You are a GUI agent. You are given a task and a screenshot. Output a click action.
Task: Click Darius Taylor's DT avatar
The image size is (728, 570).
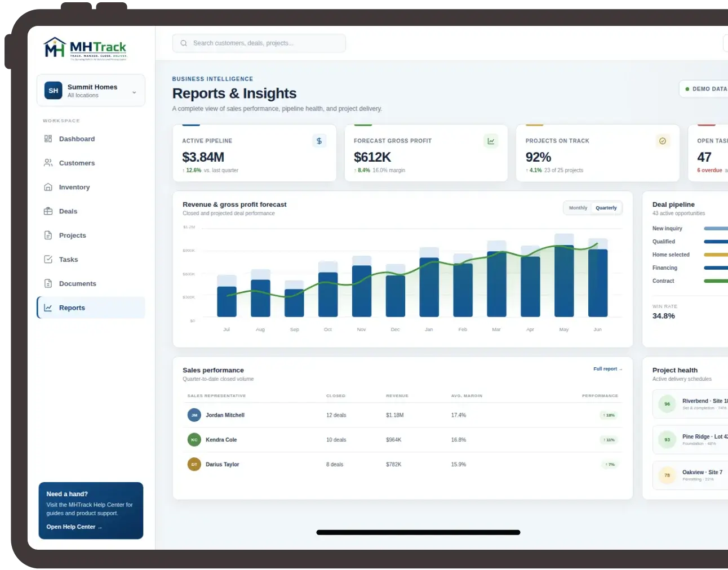pos(194,465)
